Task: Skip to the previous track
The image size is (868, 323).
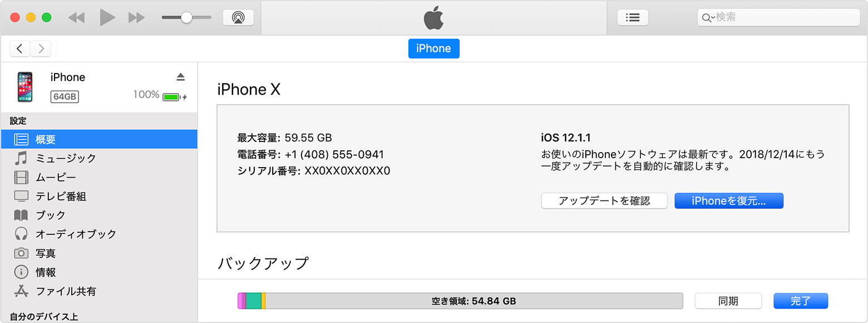Action: point(76,17)
